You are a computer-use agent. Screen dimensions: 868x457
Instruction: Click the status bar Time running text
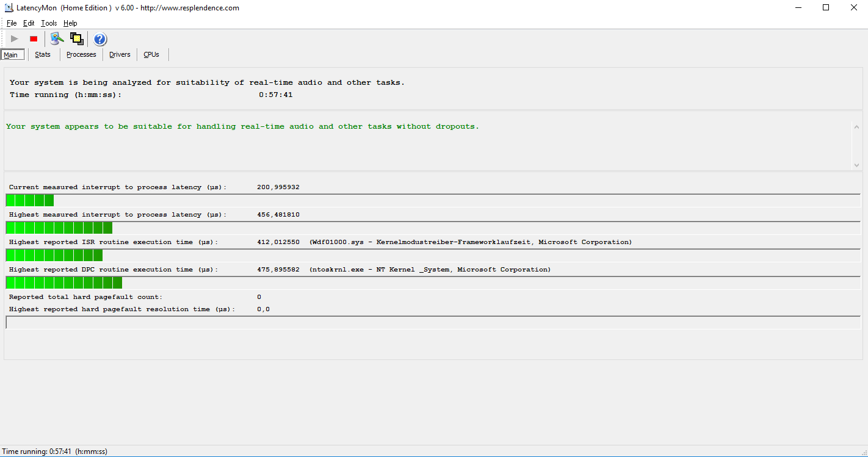[55, 452]
